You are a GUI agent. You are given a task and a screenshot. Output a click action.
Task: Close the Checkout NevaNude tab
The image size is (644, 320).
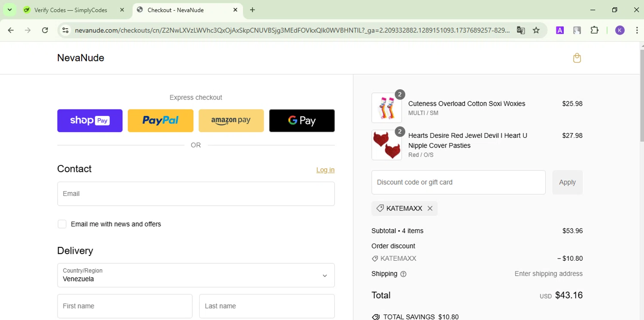(x=235, y=10)
